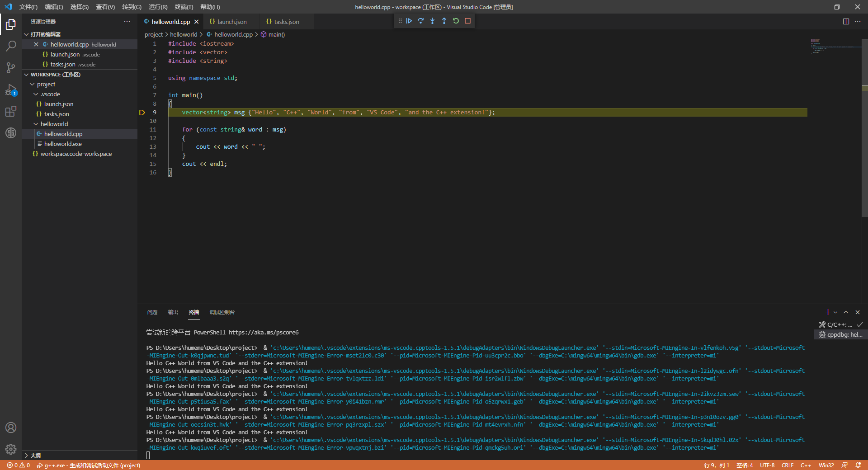Collapse the helloworld folder
The width and height of the screenshot is (868, 470).
coord(36,124)
